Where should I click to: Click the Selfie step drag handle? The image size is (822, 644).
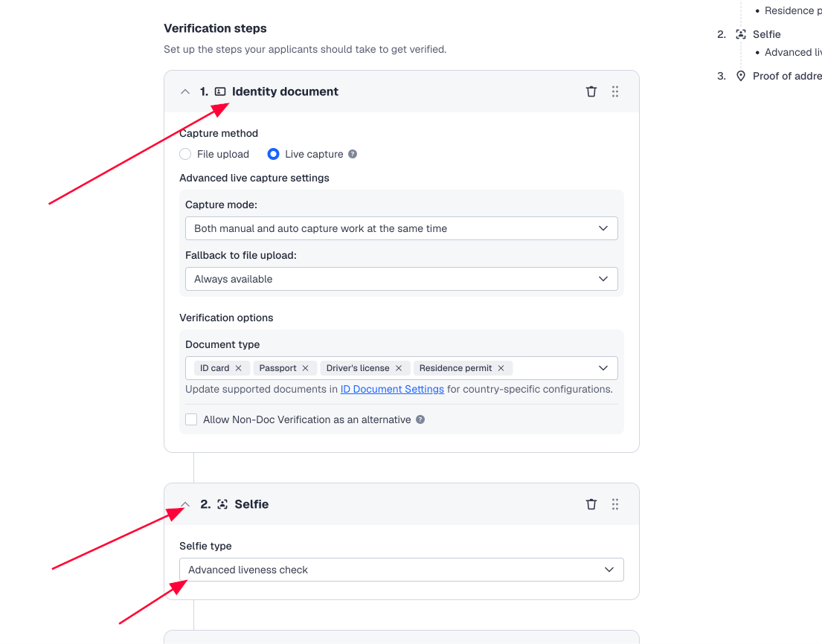pos(615,504)
